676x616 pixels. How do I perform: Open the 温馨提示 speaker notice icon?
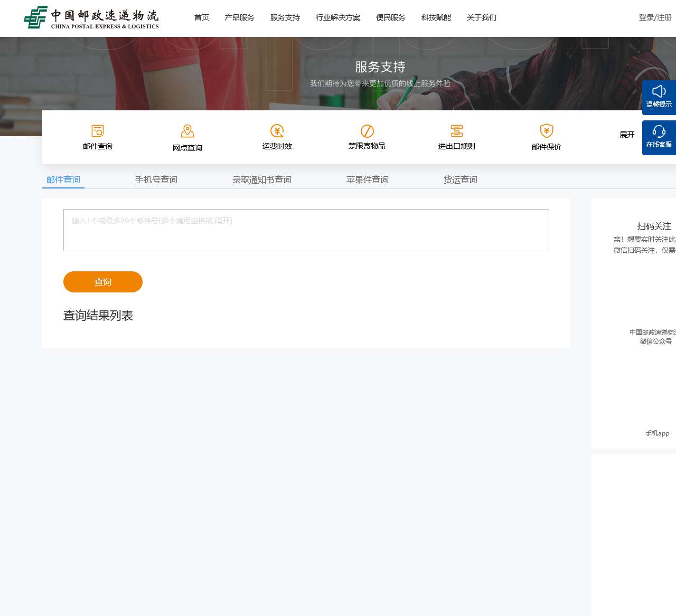tap(659, 91)
